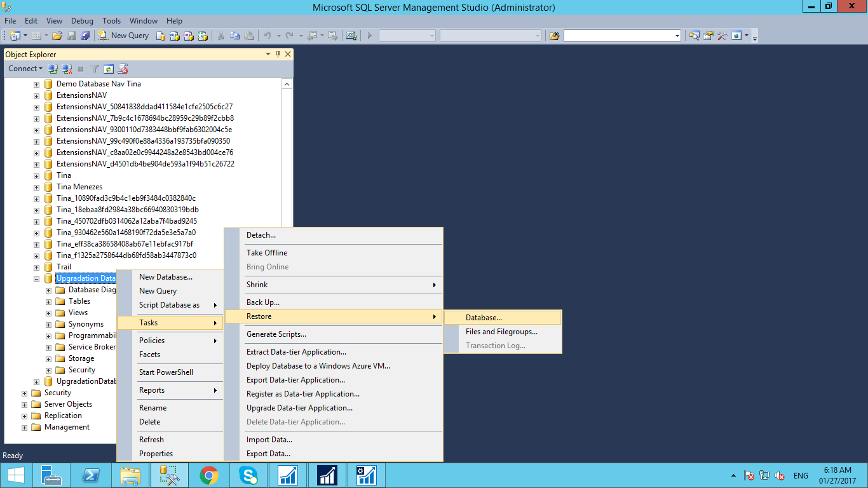Screen dimensions: 868x488
Task: Open the Shrink submenu
Action: click(x=334, y=285)
